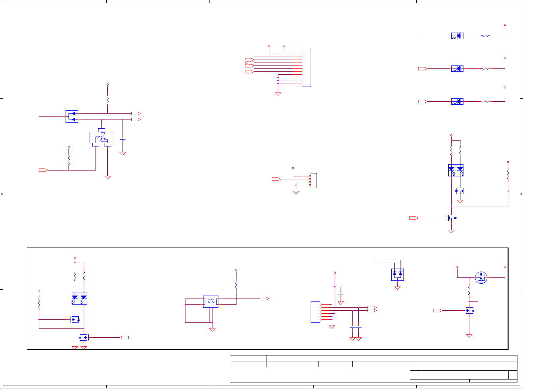Click the ground symbol below the TVS diodes
Viewport: 555px width, 392px height.
pos(398,288)
